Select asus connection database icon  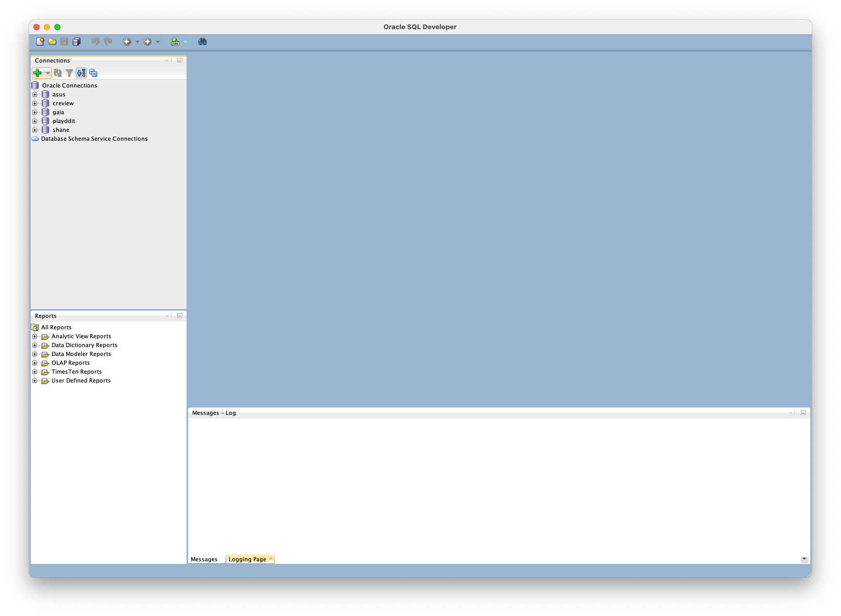pyautogui.click(x=45, y=94)
